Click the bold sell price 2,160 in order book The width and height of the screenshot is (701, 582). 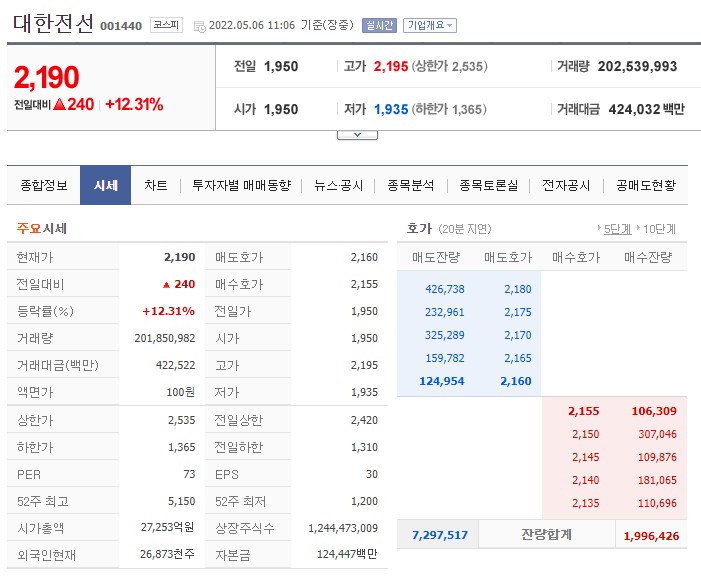516,381
